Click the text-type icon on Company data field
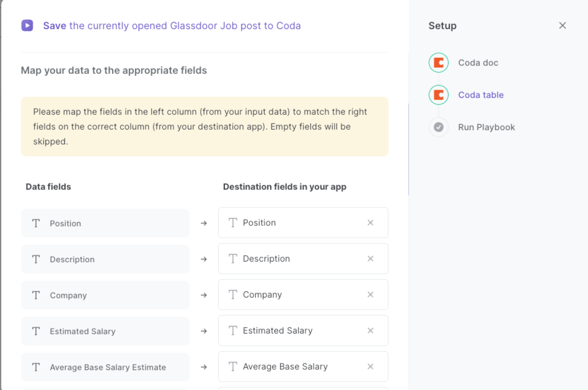The width and height of the screenshot is (588, 390). [x=36, y=295]
